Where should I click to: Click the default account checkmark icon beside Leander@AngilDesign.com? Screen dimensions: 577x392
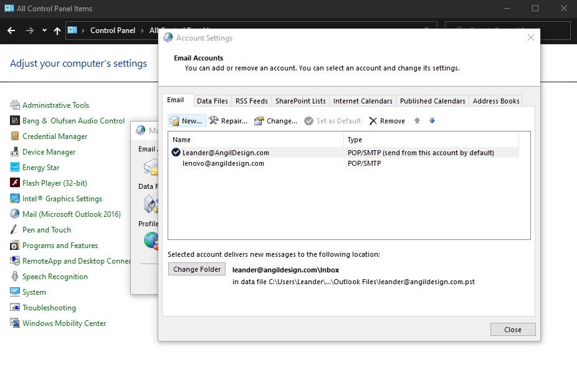coord(176,152)
